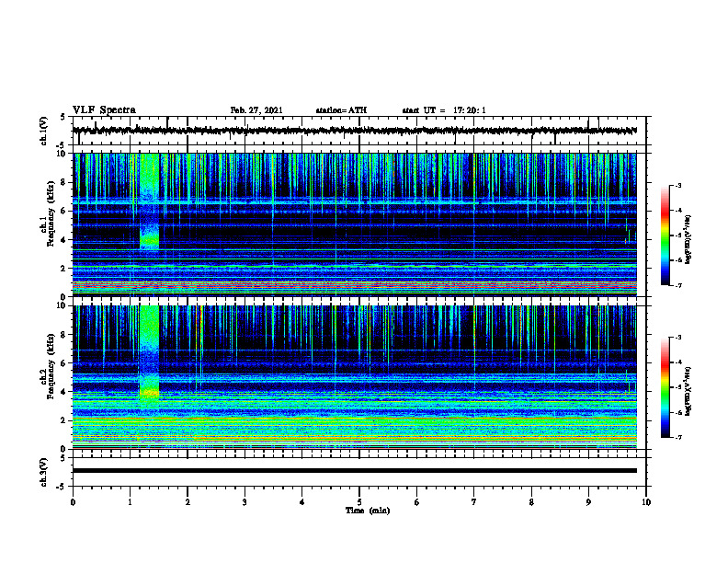The width and height of the screenshot is (728, 563).
Task: Click the "-4" label on ch.2 colorbar
Action: point(677,362)
